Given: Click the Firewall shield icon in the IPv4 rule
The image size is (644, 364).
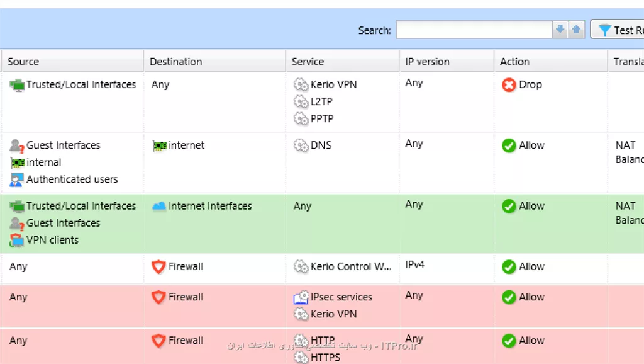Looking at the screenshot, I should [x=158, y=267].
